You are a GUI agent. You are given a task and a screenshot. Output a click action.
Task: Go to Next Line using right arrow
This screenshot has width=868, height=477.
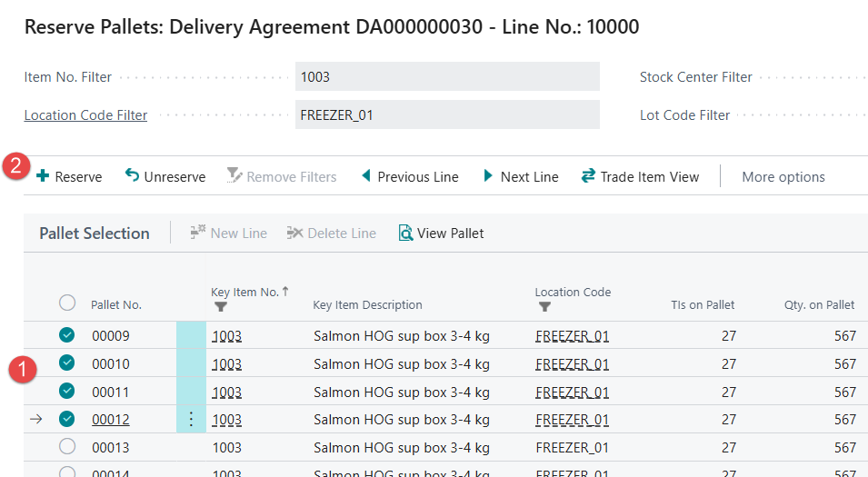pos(489,175)
